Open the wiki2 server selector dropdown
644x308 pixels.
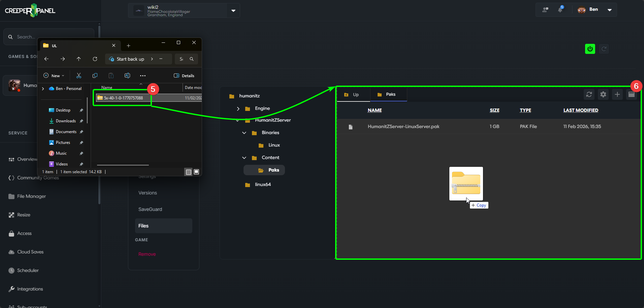233,10
